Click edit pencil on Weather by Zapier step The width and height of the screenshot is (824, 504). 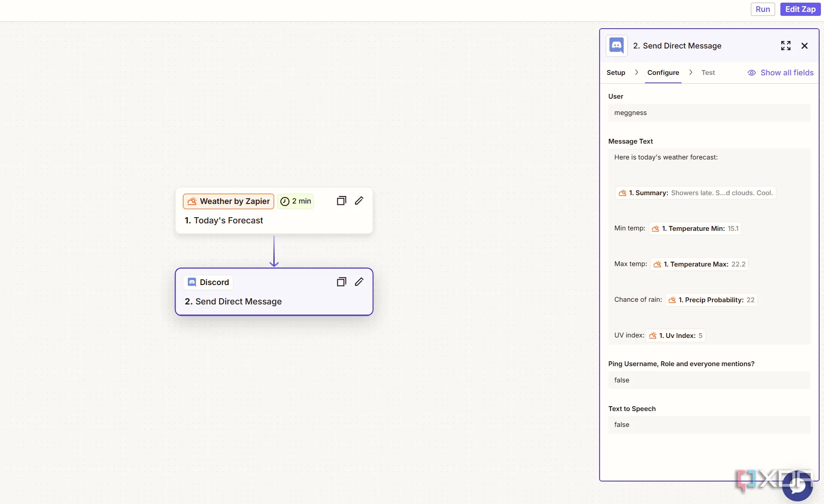point(359,201)
